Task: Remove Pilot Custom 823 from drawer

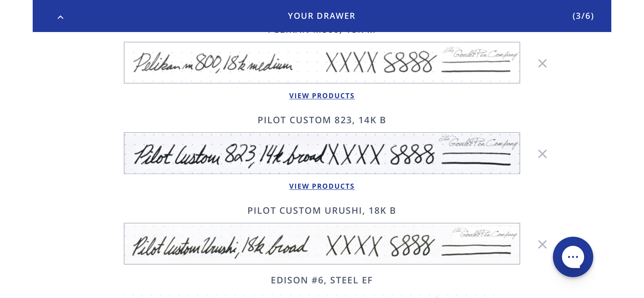Action: click(542, 154)
